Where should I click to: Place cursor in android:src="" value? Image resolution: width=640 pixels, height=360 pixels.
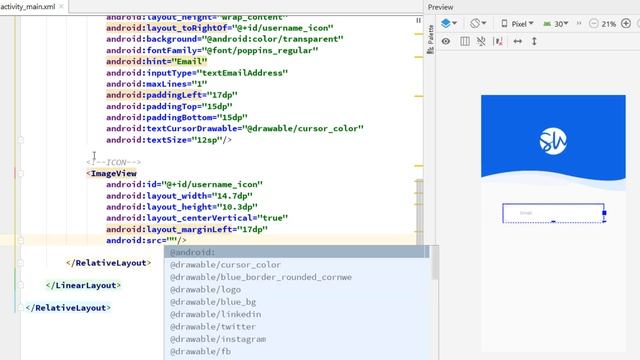(172, 240)
